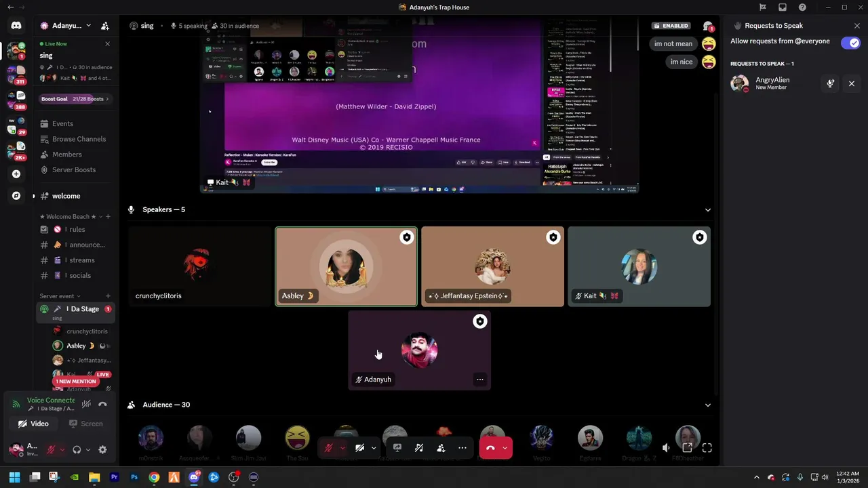The image size is (868, 488).
Task: Open the server folder with 388 badge
Action: pos(16,100)
